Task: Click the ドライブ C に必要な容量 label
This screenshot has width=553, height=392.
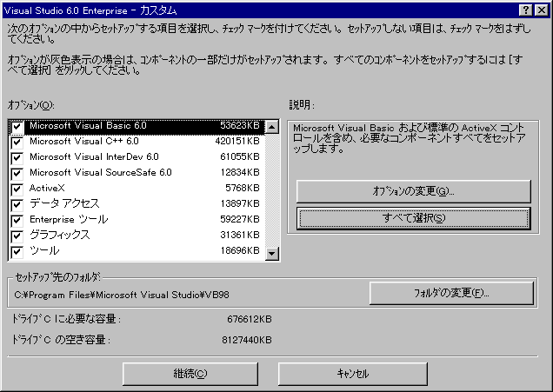Action: 66,319
